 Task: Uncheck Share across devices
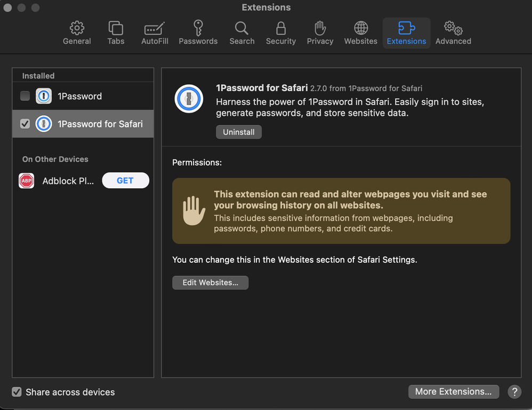coord(17,392)
